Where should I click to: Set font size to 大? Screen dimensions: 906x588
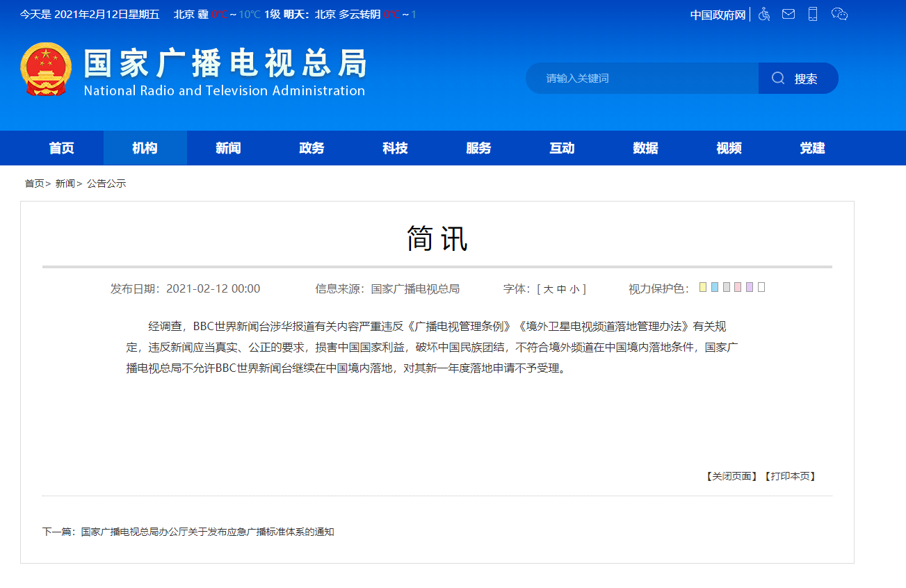pos(548,289)
